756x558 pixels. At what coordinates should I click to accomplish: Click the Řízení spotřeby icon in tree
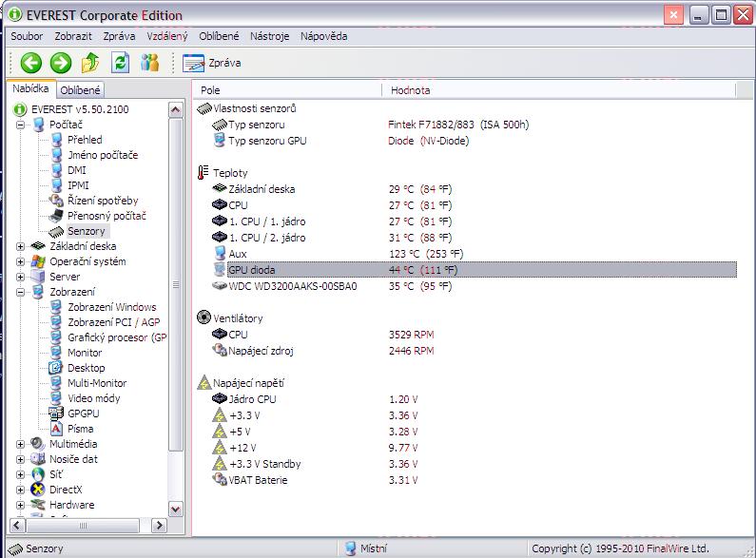click(56, 201)
